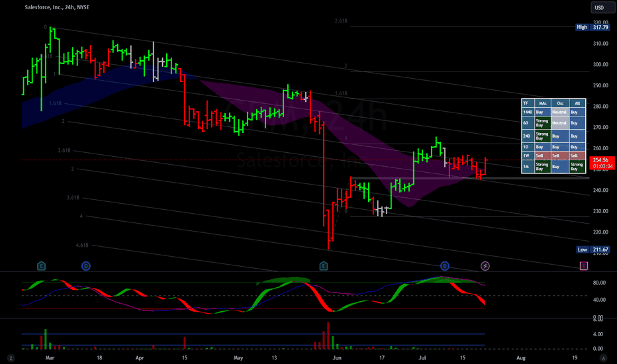The width and height of the screenshot is (617, 364).
Task: Click the 18 date label after Mar
Action: 99,357
